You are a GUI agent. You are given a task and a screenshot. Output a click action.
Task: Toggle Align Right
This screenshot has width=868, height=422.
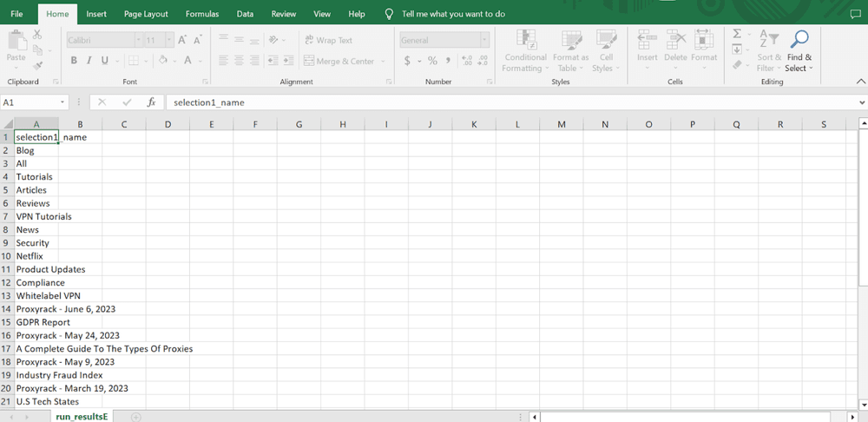[254, 61]
